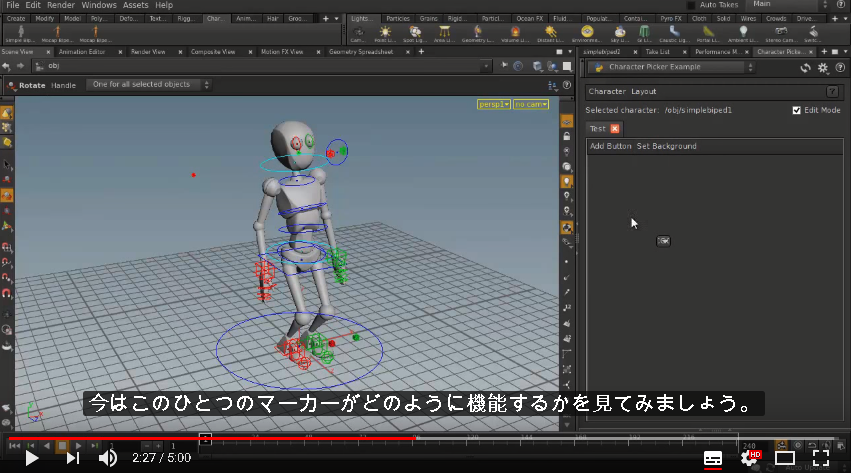Image resolution: width=851 pixels, height=473 pixels.
Task: Enter YouTube fullscreen mode
Action: pos(821,458)
